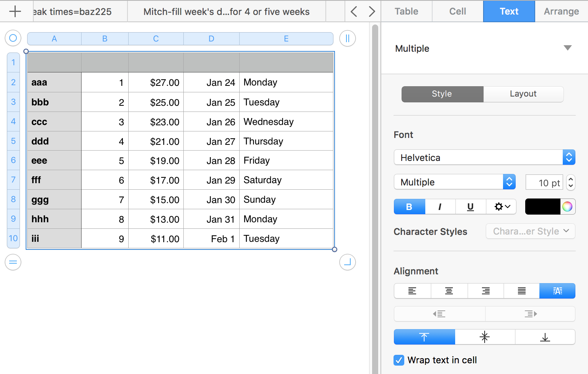Screen dimensions: 588x374
Task: Apply underline formatting
Action: (470, 207)
